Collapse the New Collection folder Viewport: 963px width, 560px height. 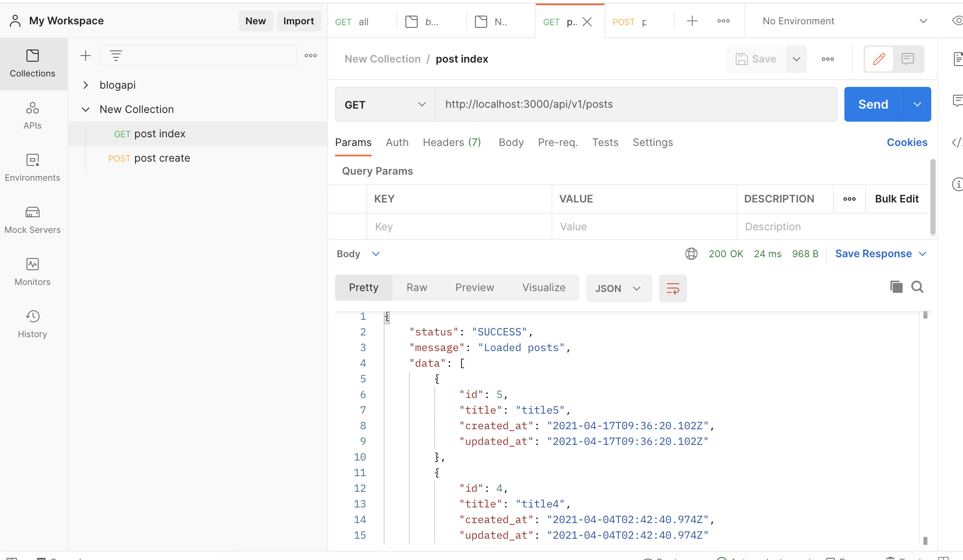(86, 109)
